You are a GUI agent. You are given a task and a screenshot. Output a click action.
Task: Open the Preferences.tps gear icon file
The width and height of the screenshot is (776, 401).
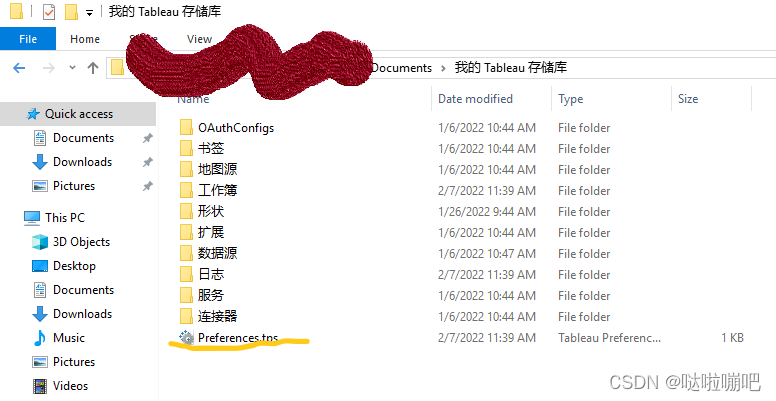coord(186,338)
